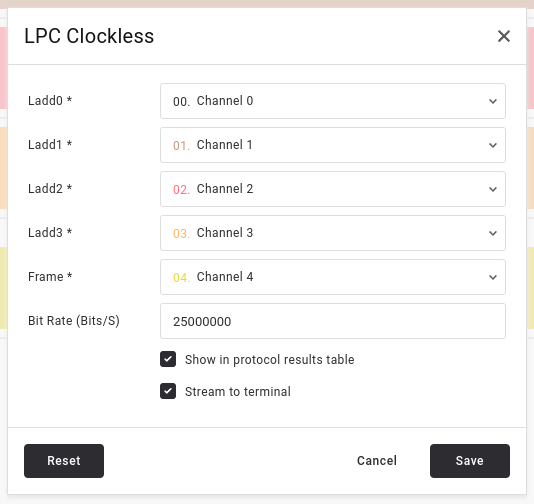Click the Bit Rate (Bits/S) label

coord(74,321)
